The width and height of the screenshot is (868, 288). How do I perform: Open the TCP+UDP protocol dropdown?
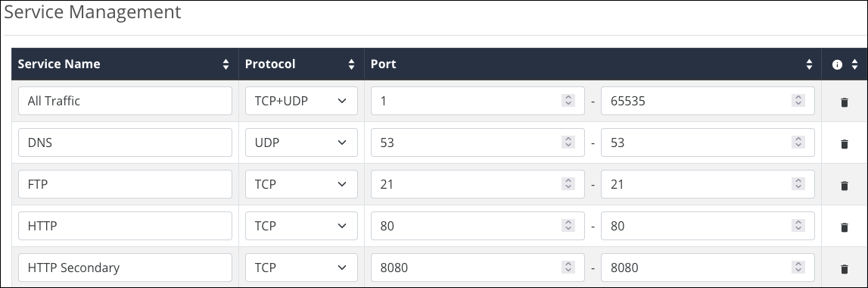[302, 101]
